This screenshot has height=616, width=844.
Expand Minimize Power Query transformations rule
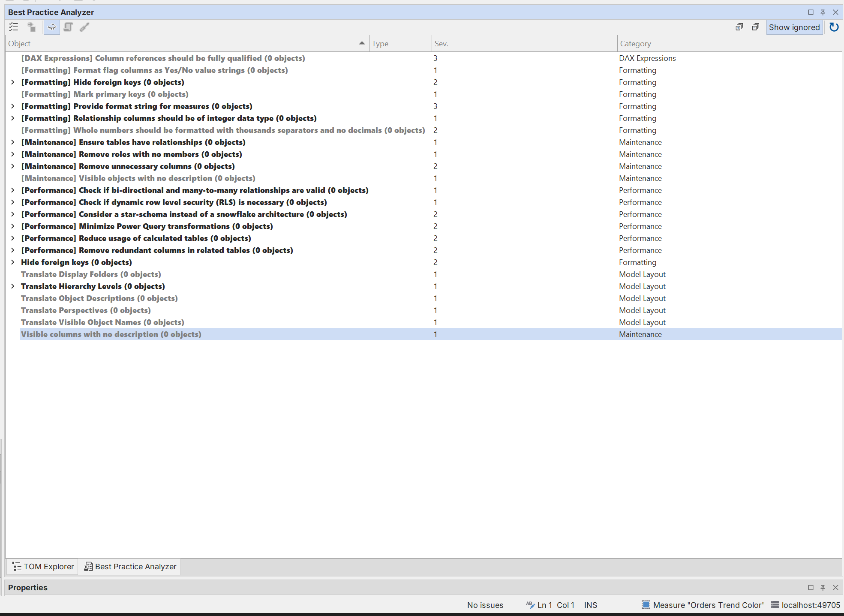tap(12, 226)
